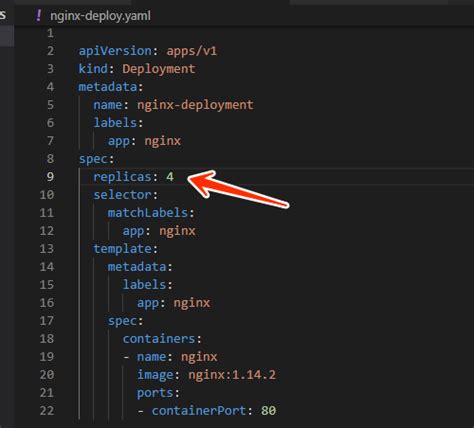Click 'metadata' key on line 4
This screenshot has width=474, height=428.
tap(108, 87)
